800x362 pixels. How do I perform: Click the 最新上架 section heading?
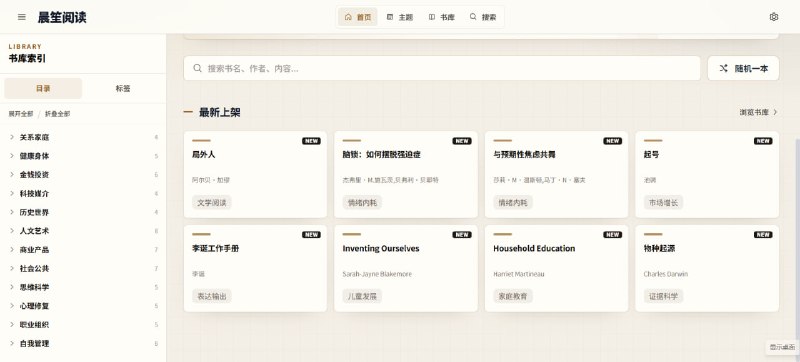coord(219,113)
